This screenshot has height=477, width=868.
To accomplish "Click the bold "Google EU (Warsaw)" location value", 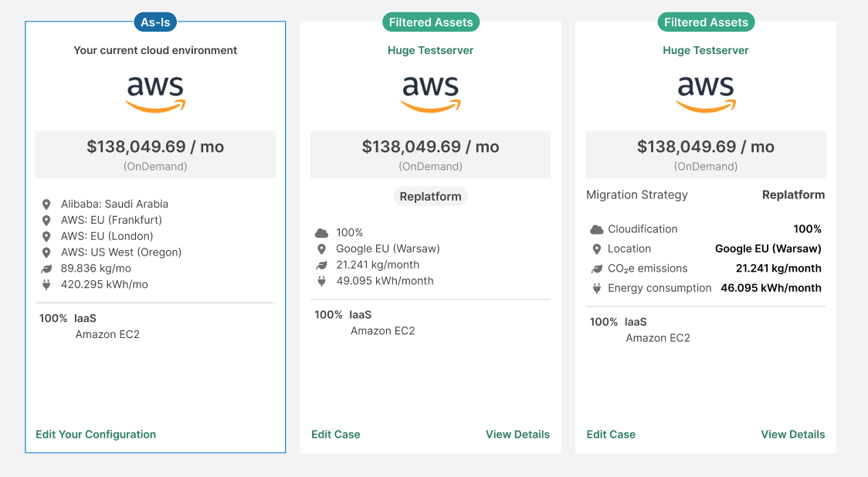I will [x=768, y=249].
